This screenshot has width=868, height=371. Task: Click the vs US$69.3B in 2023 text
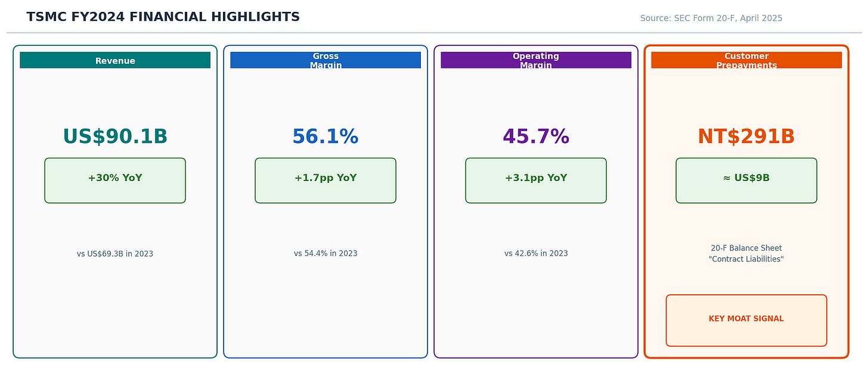pos(115,254)
